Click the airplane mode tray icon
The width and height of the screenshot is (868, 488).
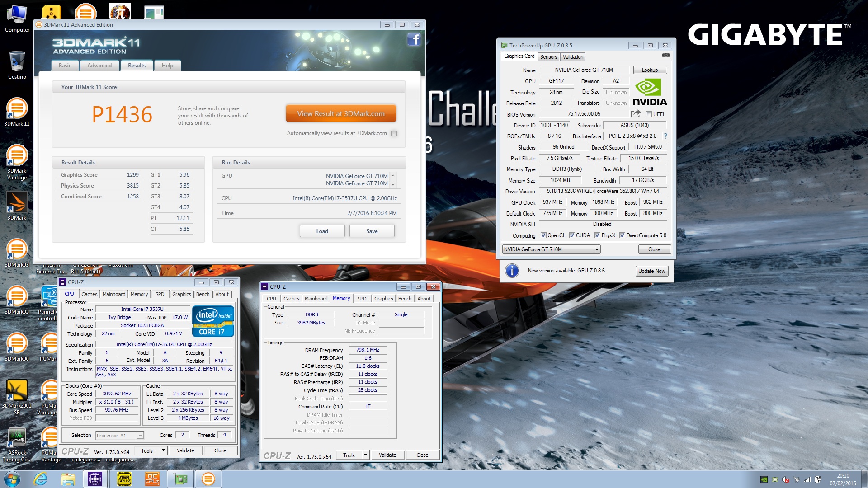pos(797,479)
